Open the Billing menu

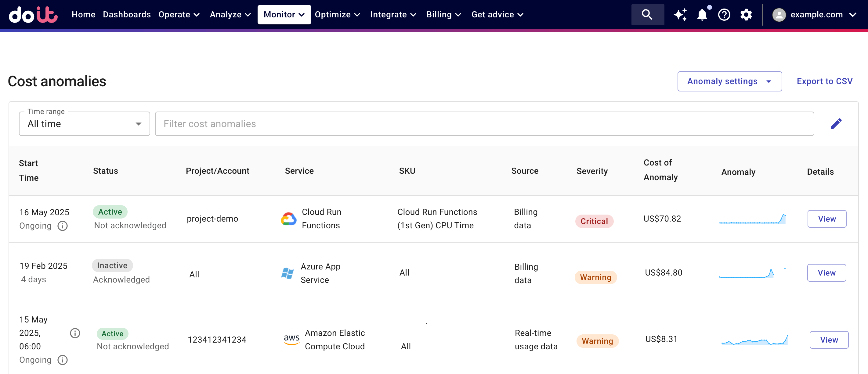tap(443, 14)
